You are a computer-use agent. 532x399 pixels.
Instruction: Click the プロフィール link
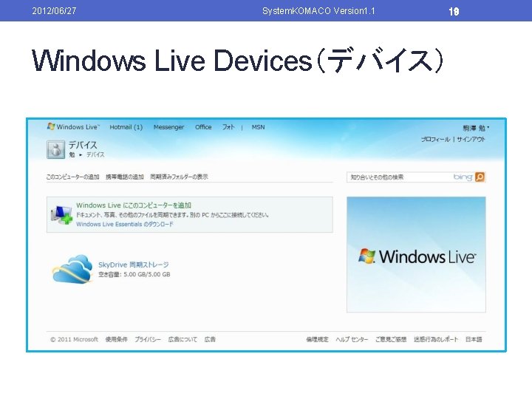436,139
